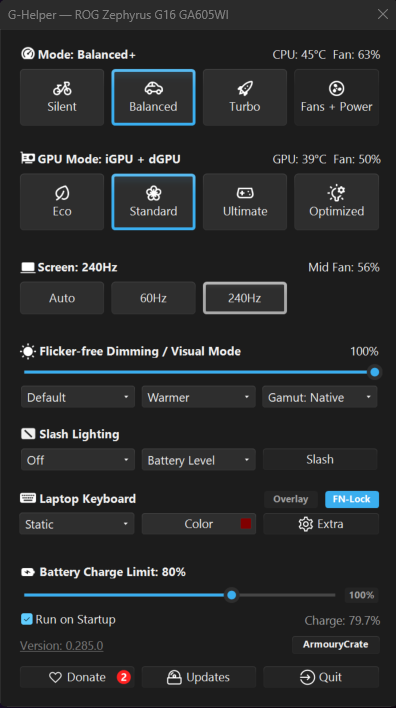
Task: Click the battery charging icon
Action: pyautogui.click(x=28, y=572)
